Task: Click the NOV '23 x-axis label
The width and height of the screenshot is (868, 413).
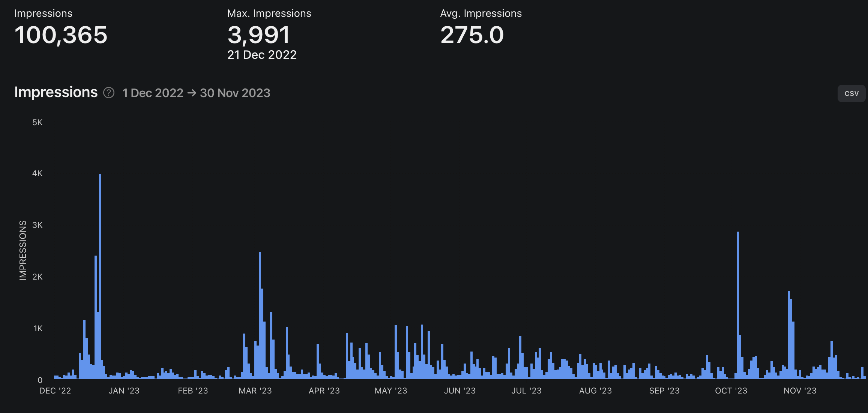Action: point(800,391)
